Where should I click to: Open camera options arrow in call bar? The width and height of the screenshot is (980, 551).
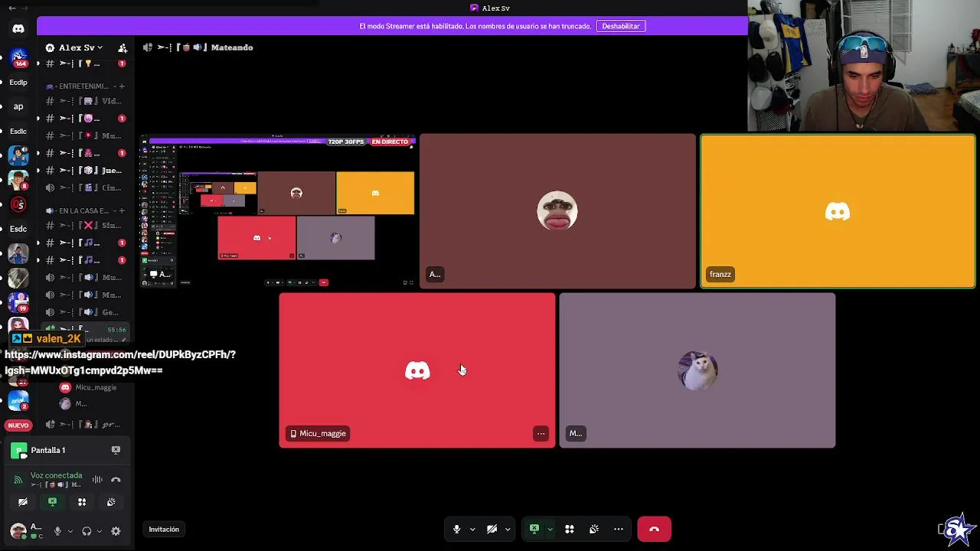tap(508, 529)
